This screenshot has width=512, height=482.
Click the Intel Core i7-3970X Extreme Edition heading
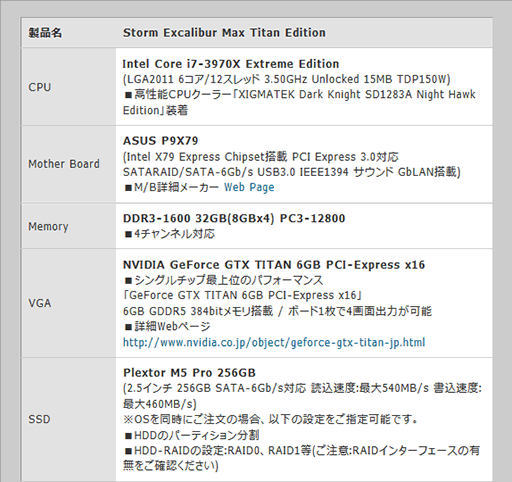click(x=231, y=64)
